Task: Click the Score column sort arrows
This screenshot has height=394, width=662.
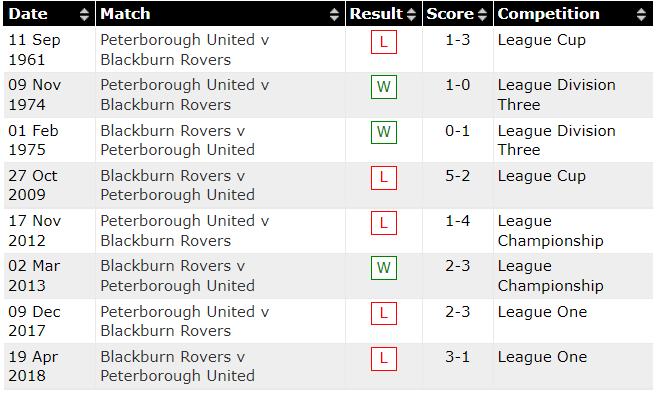Action: pos(483,14)
